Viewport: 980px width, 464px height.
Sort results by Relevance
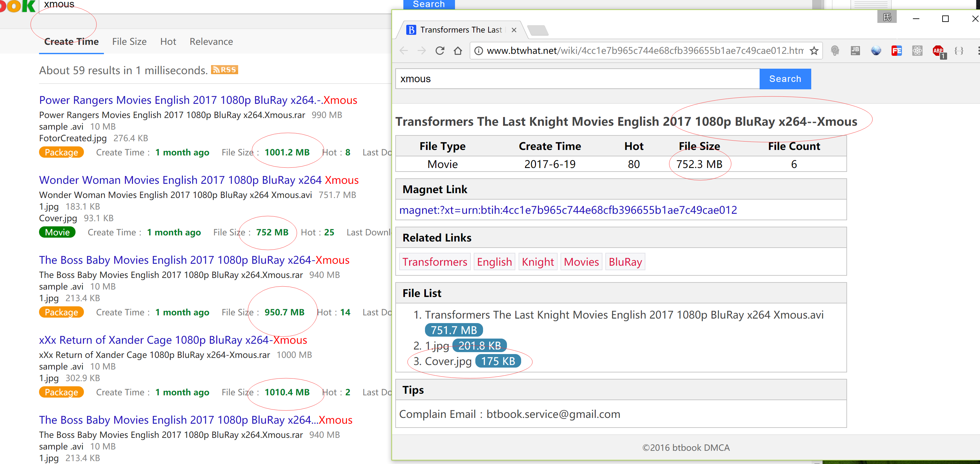click(x=211, y=41)
